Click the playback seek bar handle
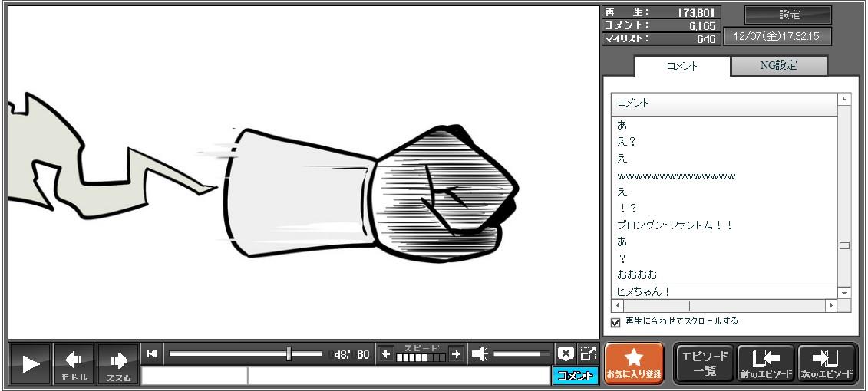Viewport: 868px width, 391px height. point(289,353)
